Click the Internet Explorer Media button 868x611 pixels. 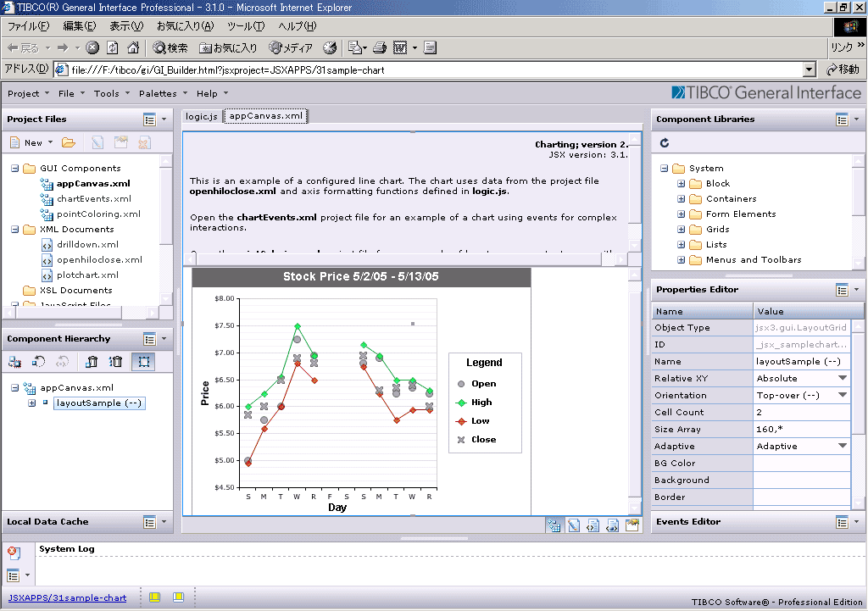[291, 47]
